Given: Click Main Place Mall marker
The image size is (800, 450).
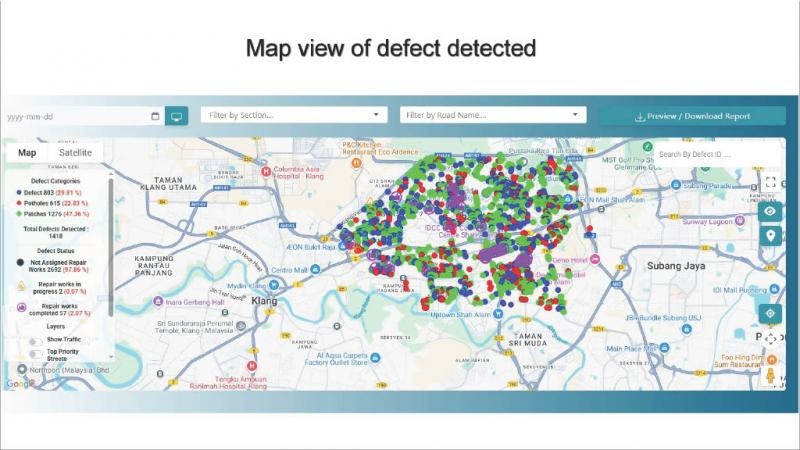Looking at the screenshot, I should (x=664, y=348).
